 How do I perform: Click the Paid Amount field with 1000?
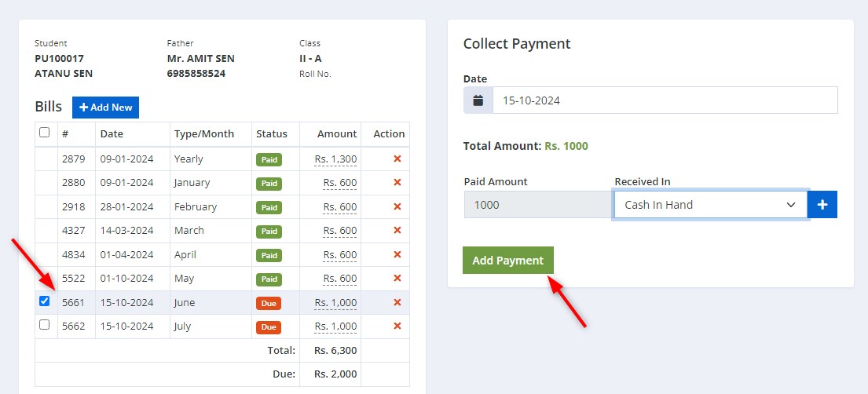tap(539, 205)
